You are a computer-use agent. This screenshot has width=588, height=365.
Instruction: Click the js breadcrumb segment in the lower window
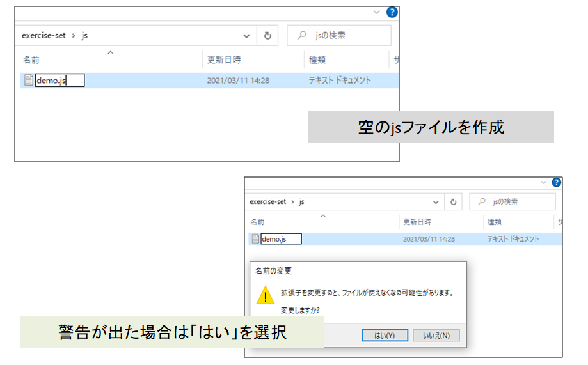(x=301, y=202)
